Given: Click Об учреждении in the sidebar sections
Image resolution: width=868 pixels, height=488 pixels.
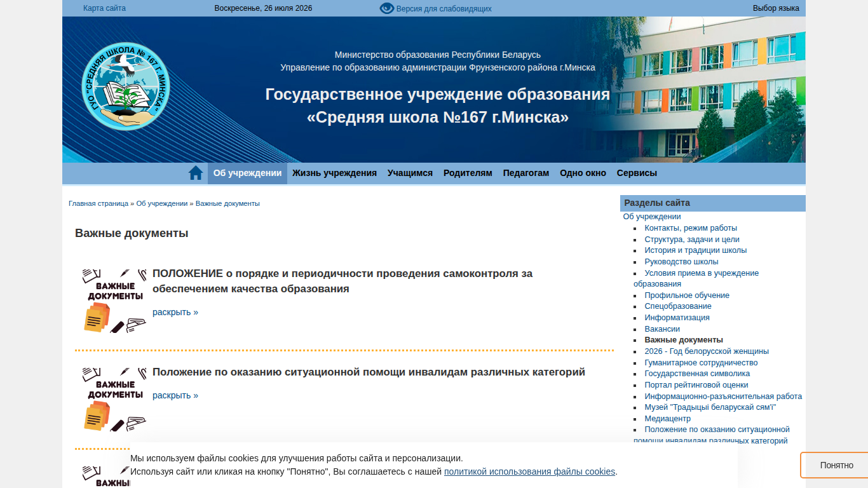Looking at the screenshot, I should point(652,217).
